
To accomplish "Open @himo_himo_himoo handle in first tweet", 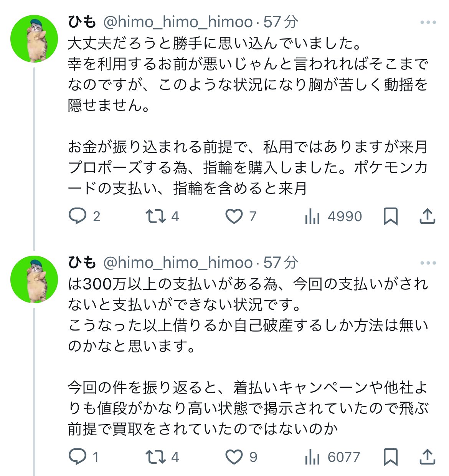I will [178, 22].
